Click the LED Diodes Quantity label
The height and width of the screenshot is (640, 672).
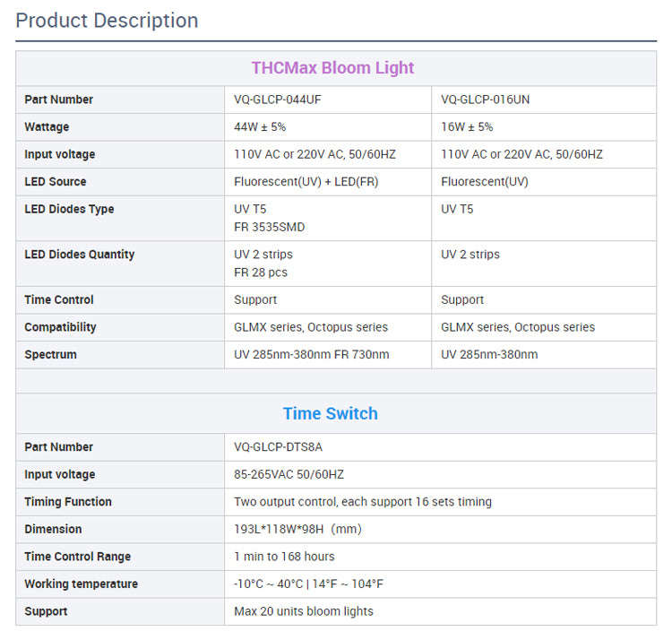79,255
